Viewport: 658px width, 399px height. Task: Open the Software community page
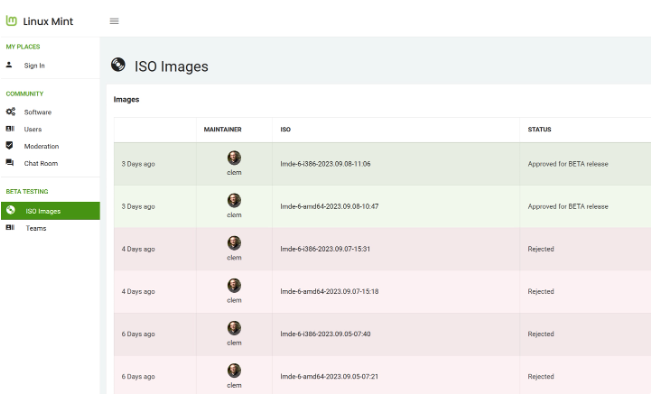tap(37, 112)
